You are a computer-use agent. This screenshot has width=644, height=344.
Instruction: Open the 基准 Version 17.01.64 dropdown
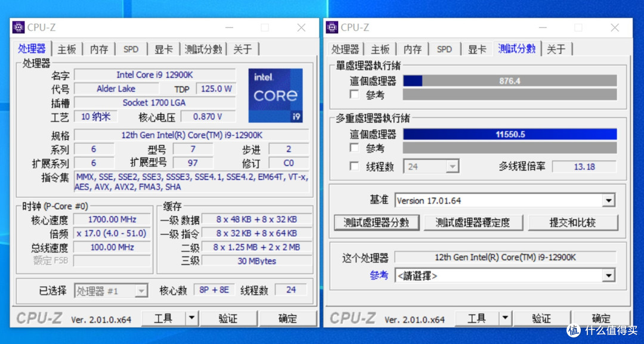[x=608, y=201]
